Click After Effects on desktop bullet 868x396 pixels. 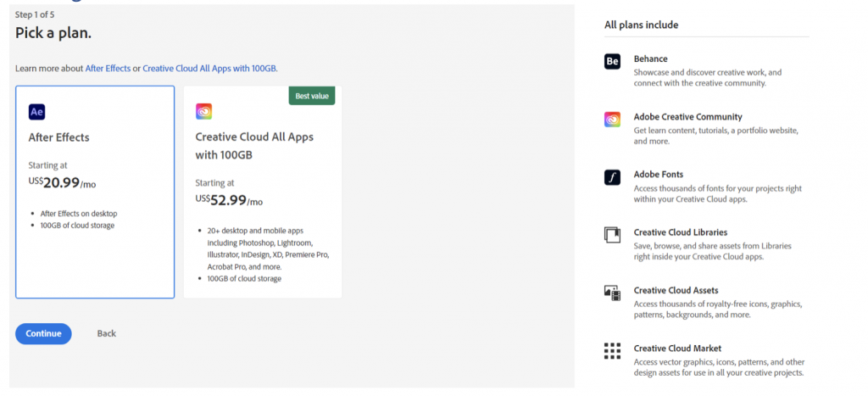click(79, 214)
